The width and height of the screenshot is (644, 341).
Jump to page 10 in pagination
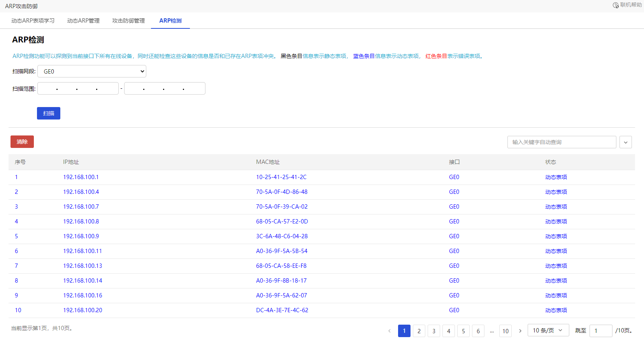(x=505, y=331)
